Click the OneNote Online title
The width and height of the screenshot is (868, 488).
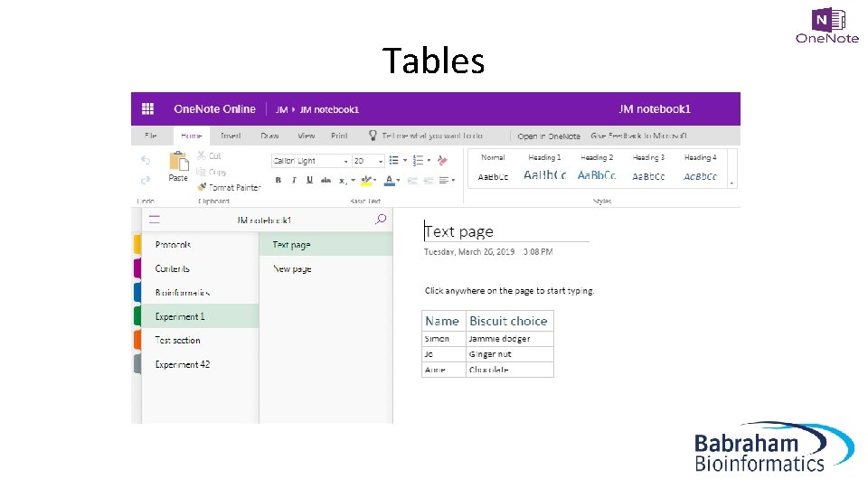[x=215, y=109]
